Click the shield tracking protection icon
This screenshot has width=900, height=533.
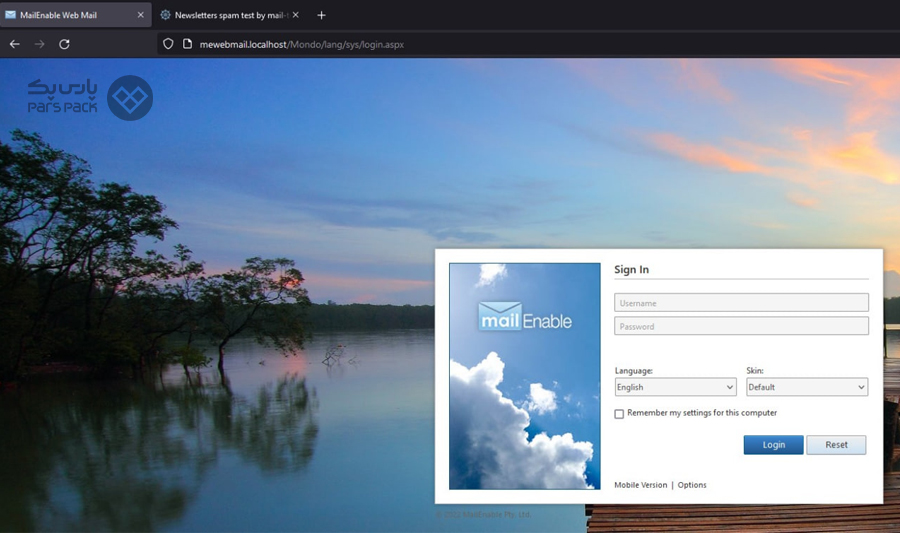tap(168, 44)
